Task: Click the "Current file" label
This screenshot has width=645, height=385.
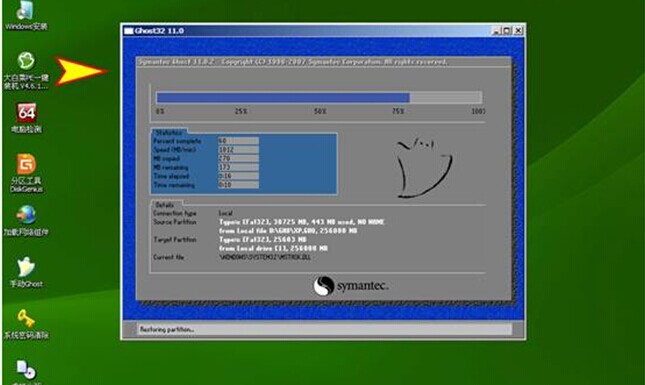Action: coord(169,257)
